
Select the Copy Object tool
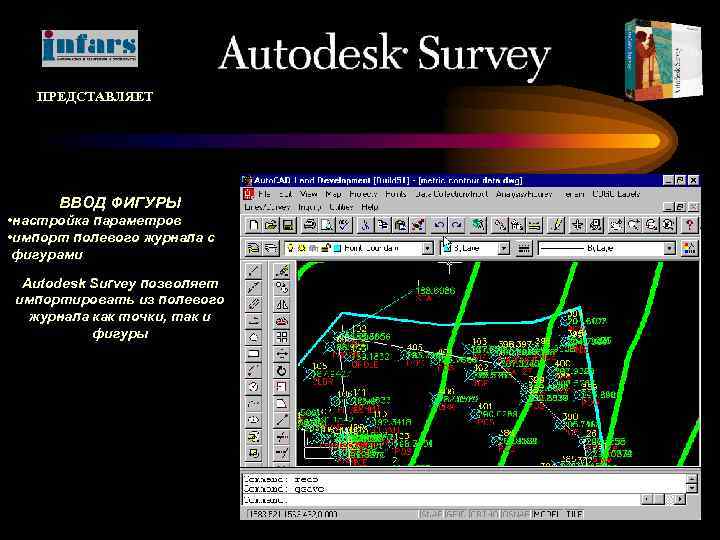282,288
